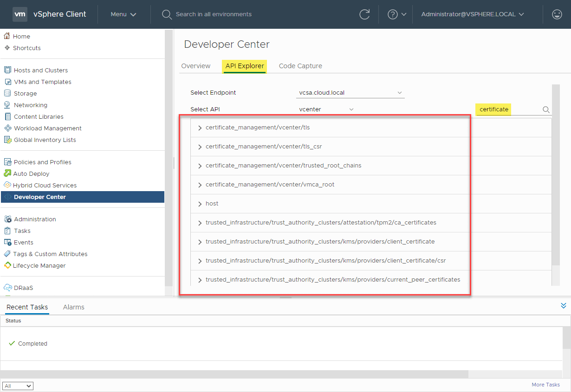The image size is (571, 392).
Task: Click the Search in all environments field
Action: coord(214,14)
